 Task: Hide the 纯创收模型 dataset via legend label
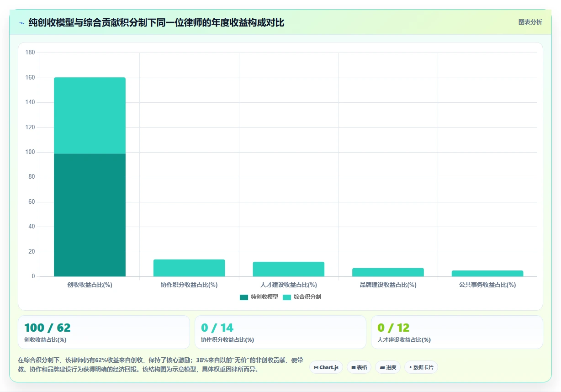(x=264, y=297)
